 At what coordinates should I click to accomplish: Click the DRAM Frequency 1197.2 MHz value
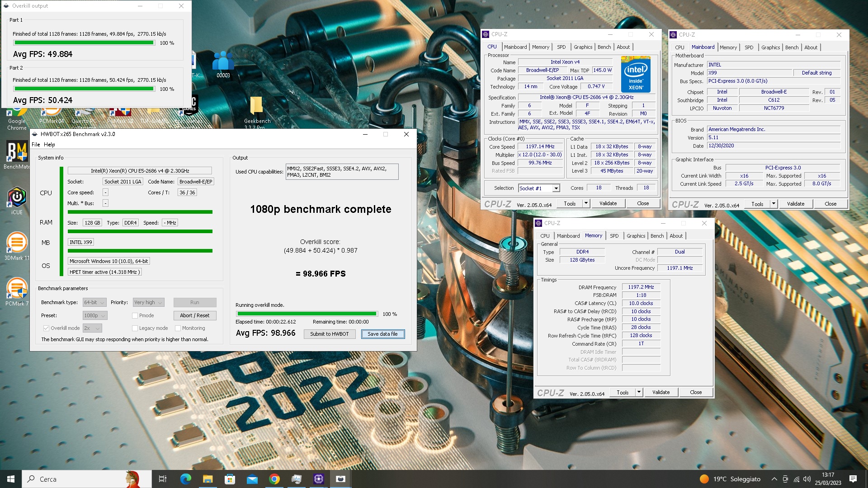pyautogui.click(x=641, y=287)
